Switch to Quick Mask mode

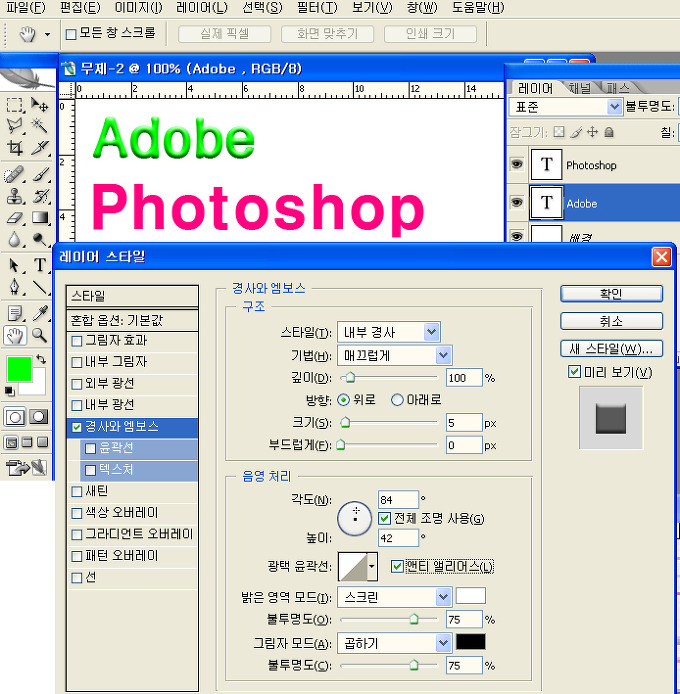(39, 417)
